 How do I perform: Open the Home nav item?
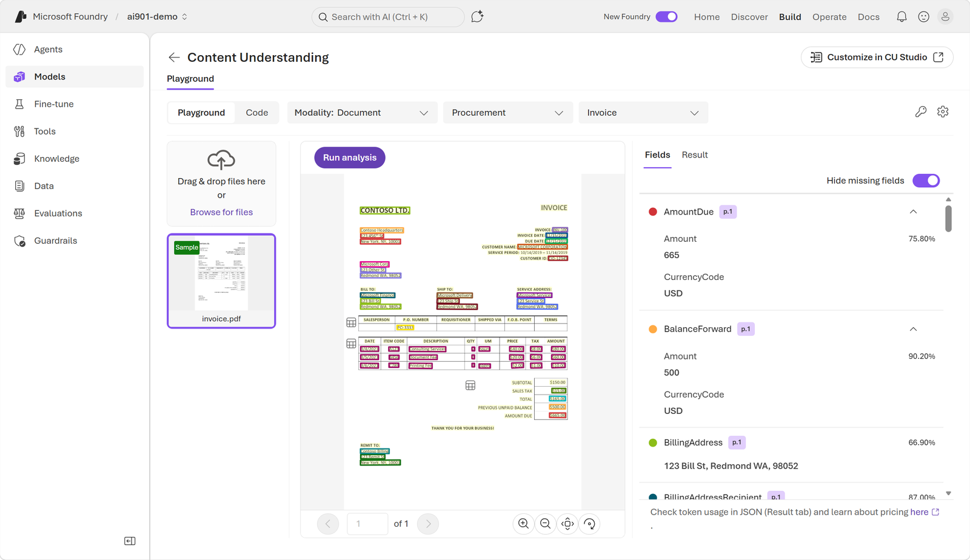(x=707, y=17)
